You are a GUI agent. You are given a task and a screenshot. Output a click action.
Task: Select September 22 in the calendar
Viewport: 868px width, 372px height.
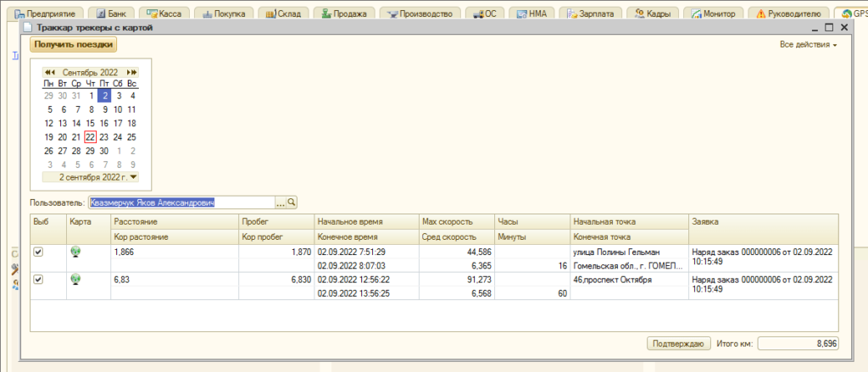[x=90, y=136]
